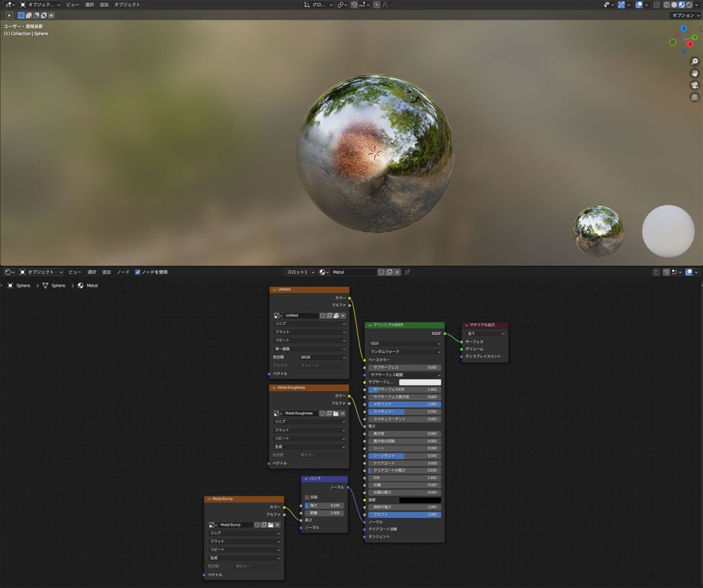Click the pan hand icon in viewport
The height and width of the screenshot is (588, 703).
pos(695,73)
